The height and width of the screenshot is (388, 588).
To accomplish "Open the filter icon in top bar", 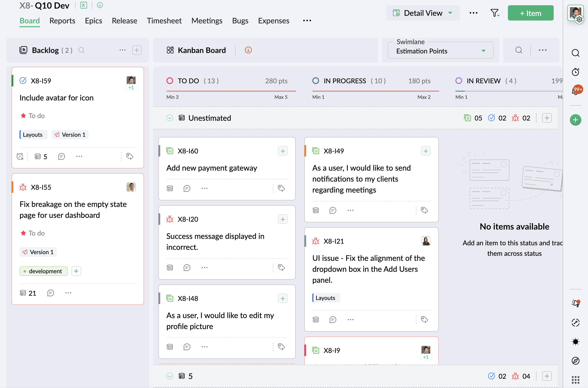I will coord(495,13).
